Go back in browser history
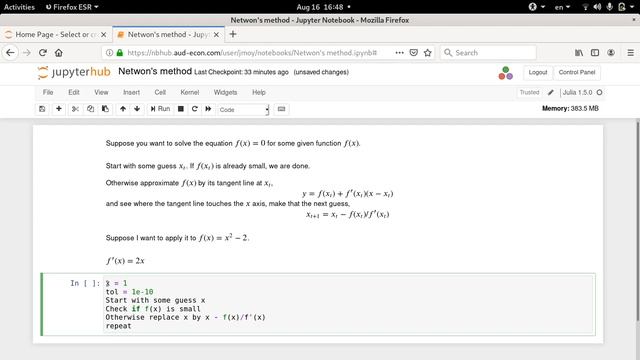Viewport: 640px width, 360px height. (10, 53)
